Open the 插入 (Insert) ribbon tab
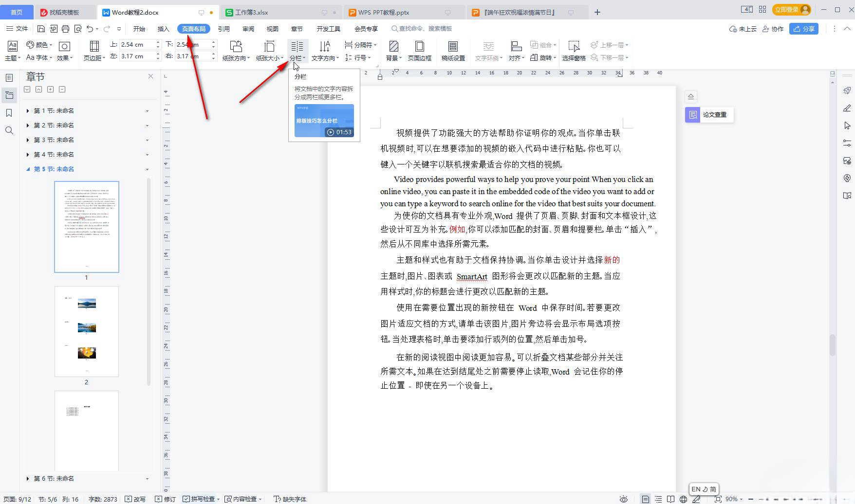This screenshot has width=855, height=504. pos(164,29)
